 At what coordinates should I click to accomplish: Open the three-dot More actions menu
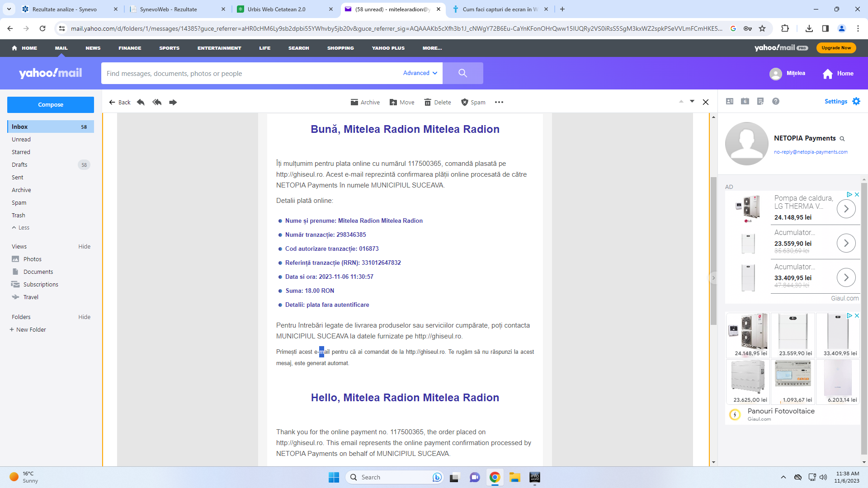499,103
